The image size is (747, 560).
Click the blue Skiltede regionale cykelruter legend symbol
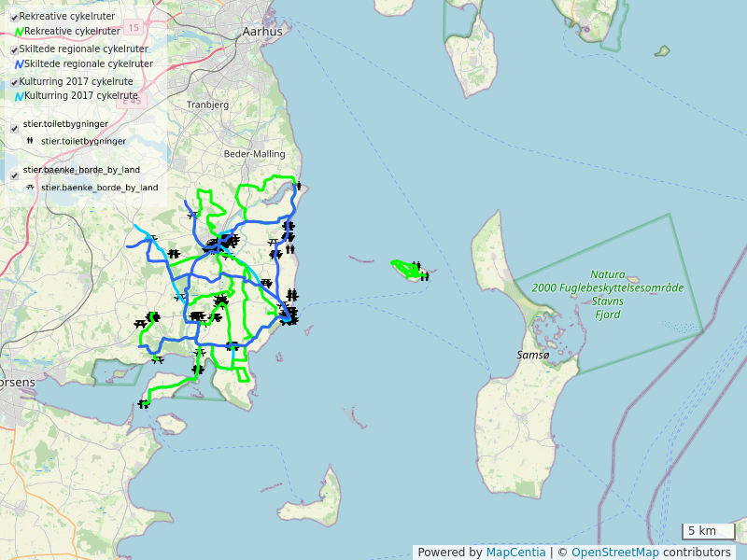[19, 64]
